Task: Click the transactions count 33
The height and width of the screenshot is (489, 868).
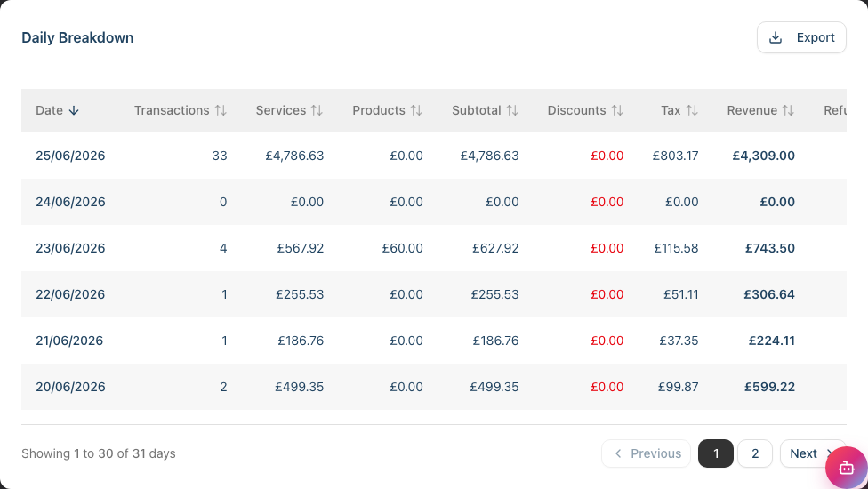Action: [219, 156]
